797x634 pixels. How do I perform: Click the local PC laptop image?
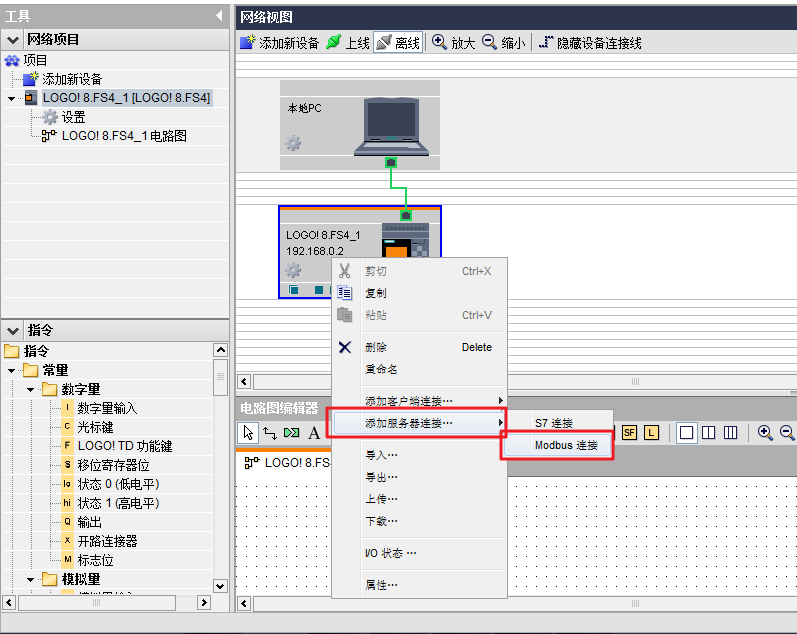391,126
